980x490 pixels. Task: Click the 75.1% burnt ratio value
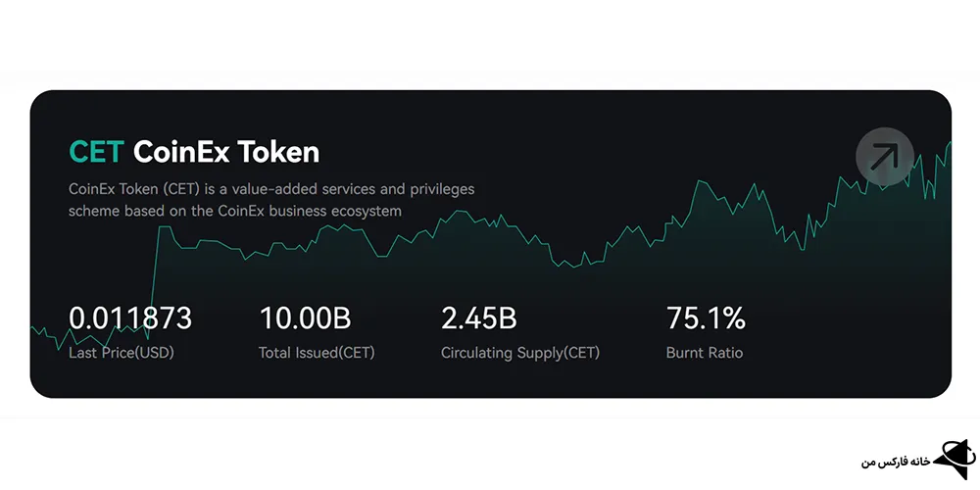pyautogui.click(x=706, y=318)
